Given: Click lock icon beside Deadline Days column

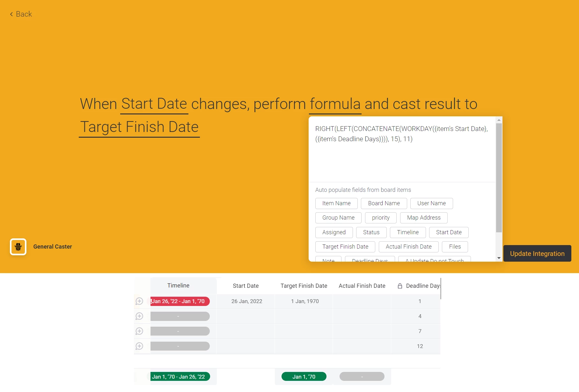Looking at the screenshot, I should pyautogui.click(x=400, y=286).
